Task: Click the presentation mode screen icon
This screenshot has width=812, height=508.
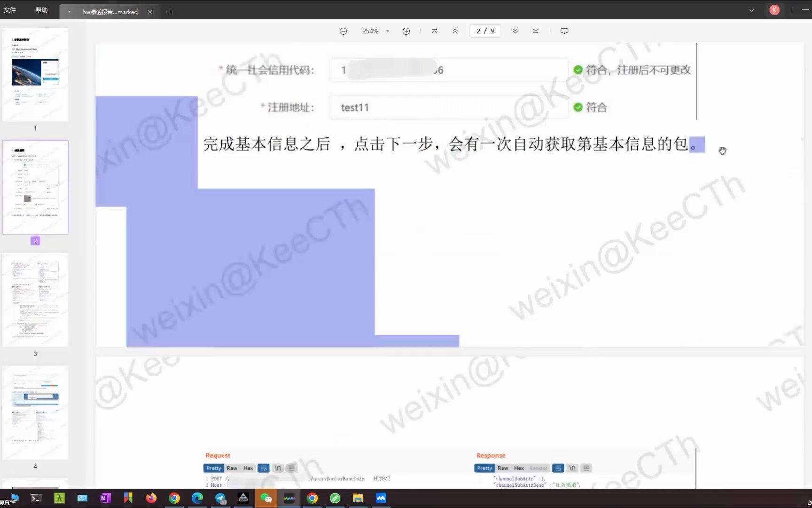Action: click(564, 31)
